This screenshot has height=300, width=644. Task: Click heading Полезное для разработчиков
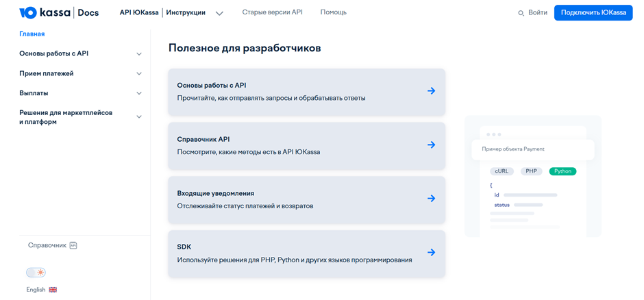pos(245,48)
